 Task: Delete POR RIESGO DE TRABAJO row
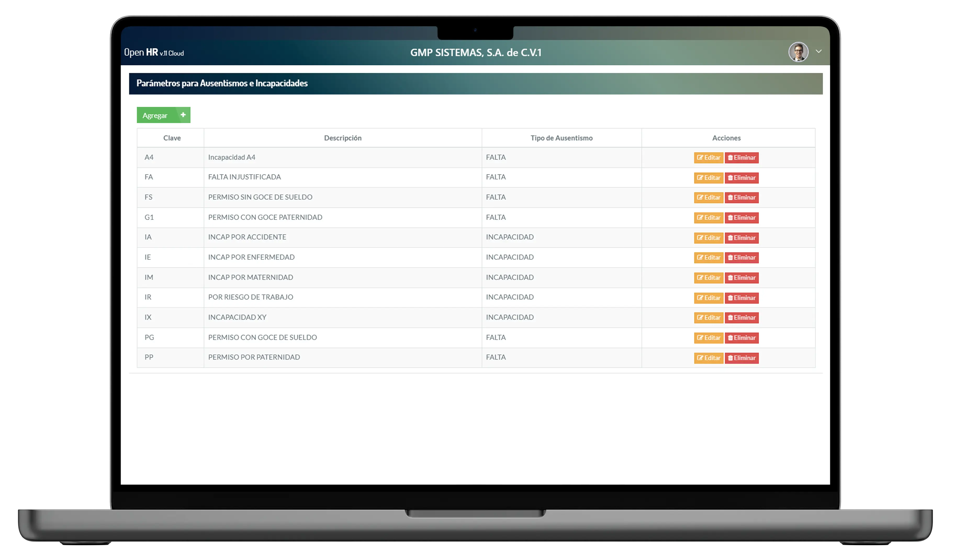pos(742,298)
